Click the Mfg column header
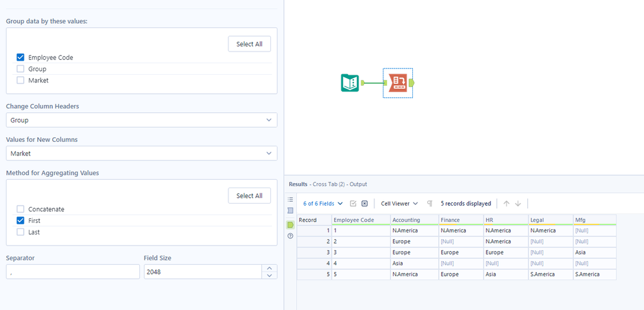The image size is (644, 310). click(595, 220)
